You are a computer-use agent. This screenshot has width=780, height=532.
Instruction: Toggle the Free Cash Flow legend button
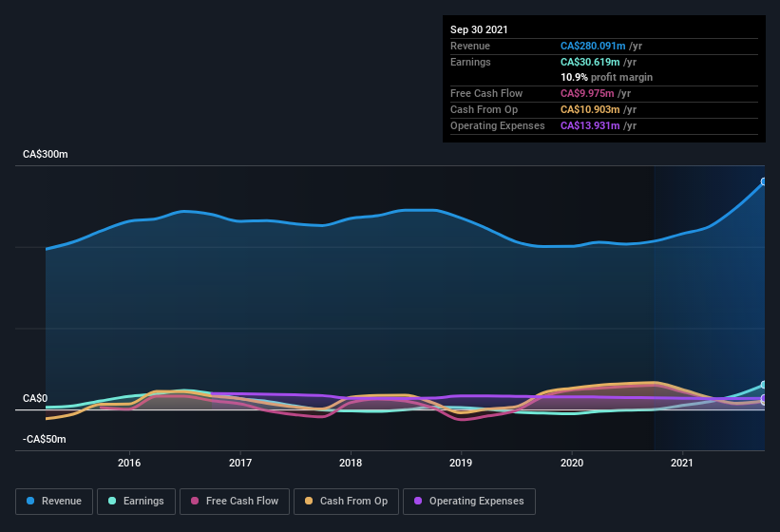pos(235,502)
